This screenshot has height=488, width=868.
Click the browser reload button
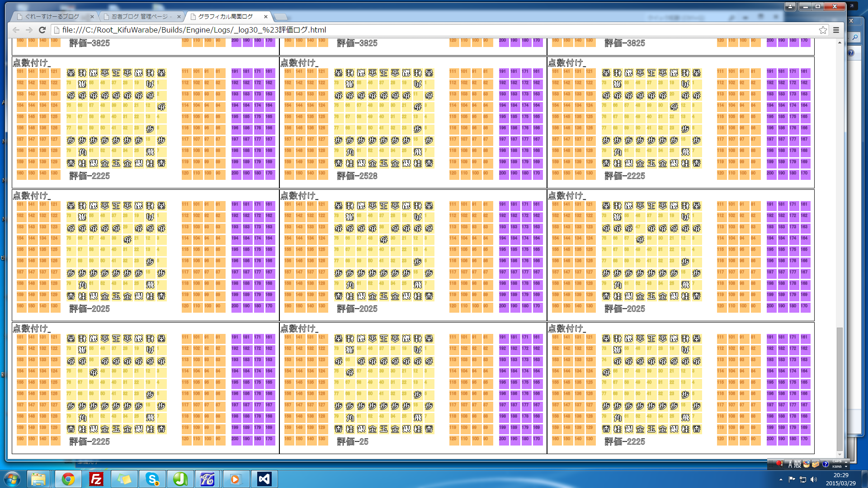click(42, 30)
